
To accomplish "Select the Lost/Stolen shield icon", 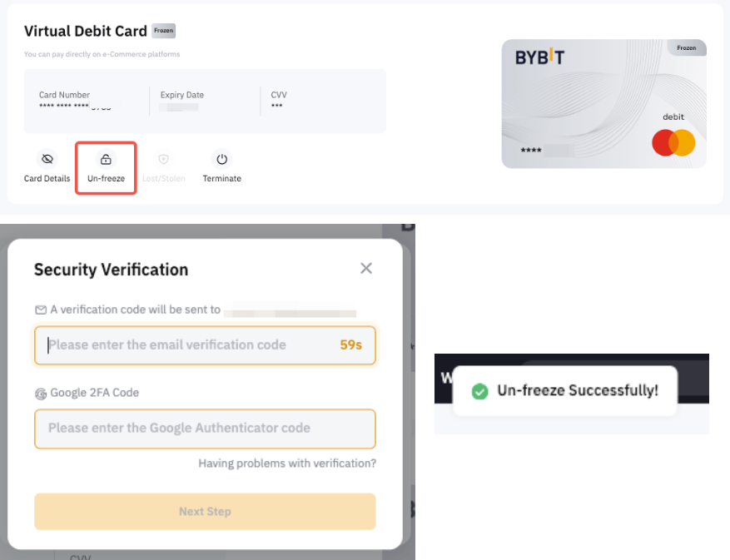I will pos(163,159).
